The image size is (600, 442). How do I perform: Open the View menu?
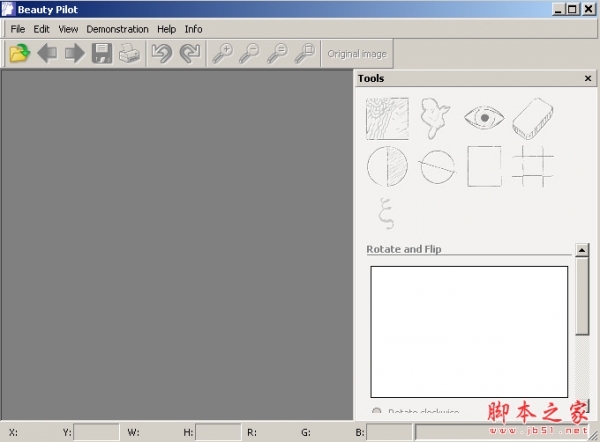coord(68,29)
